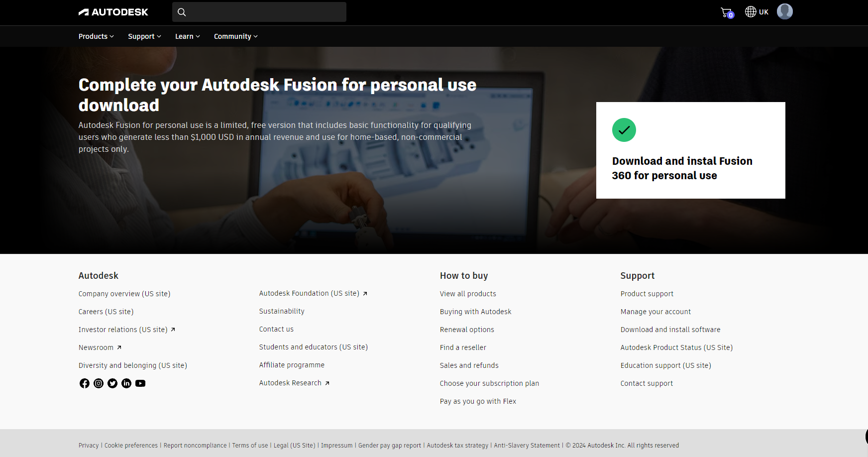Open the Privacy footer link
Screen dimensions: 868x457
click(x=89, y=446)
